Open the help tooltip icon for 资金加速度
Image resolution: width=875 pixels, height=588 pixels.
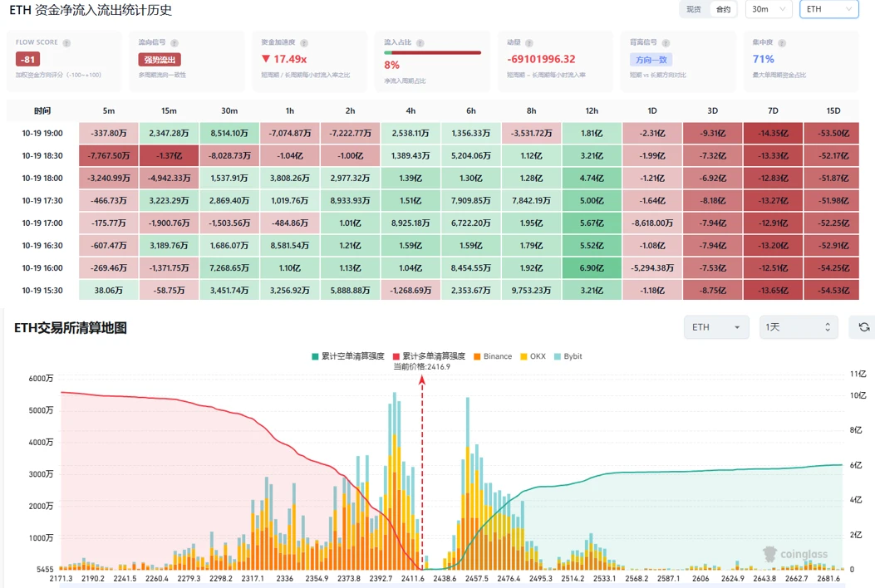point(304,43)
